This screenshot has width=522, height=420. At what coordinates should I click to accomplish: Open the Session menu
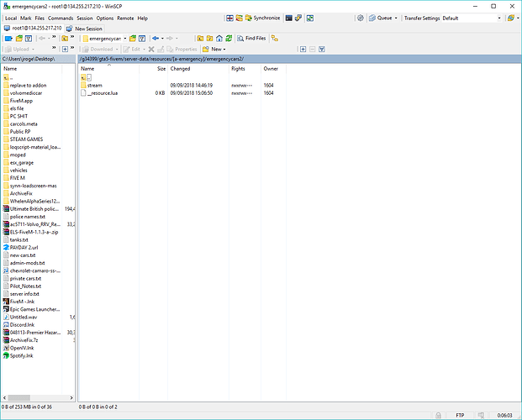pos(85,18)
